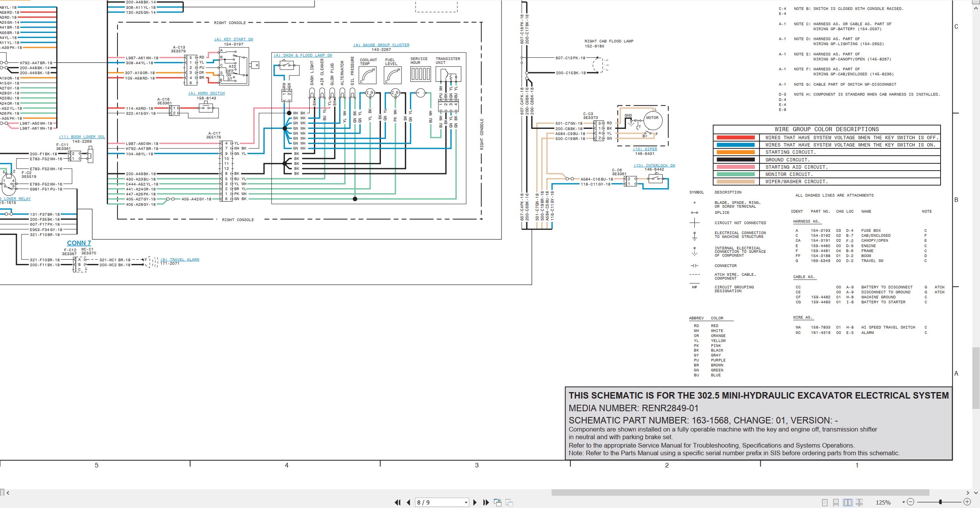Viewport: 980px width, 508px height.
Task: Click 'HI SPEED TRAVEL SWITCH' row
Action: pos(861,327)
